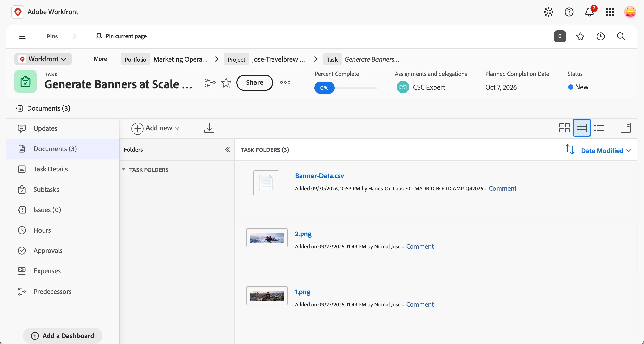This screenshot has width=644, height=344.
Task: Open the three-dot more options menu
Action: pos(285,82)
